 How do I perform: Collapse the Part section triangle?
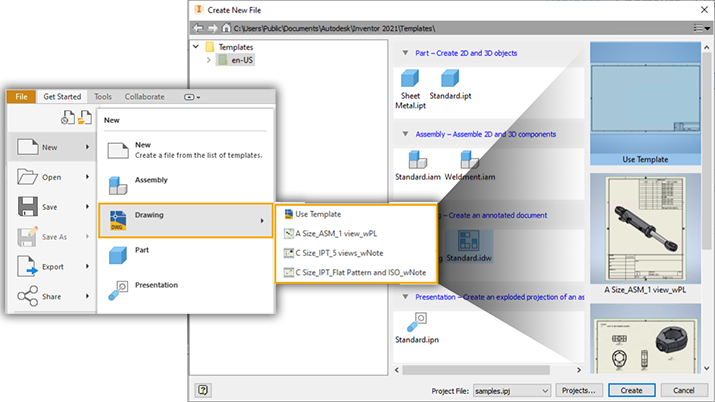(405, 53)
